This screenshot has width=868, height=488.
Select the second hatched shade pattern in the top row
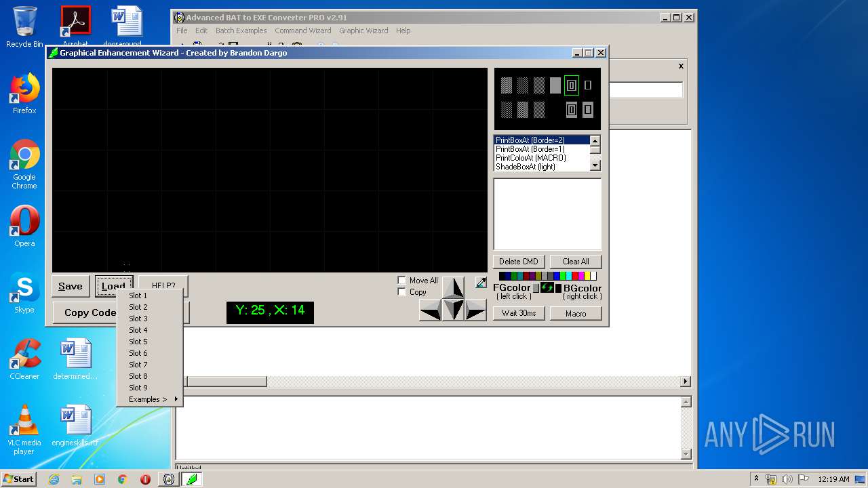[523, 85]
